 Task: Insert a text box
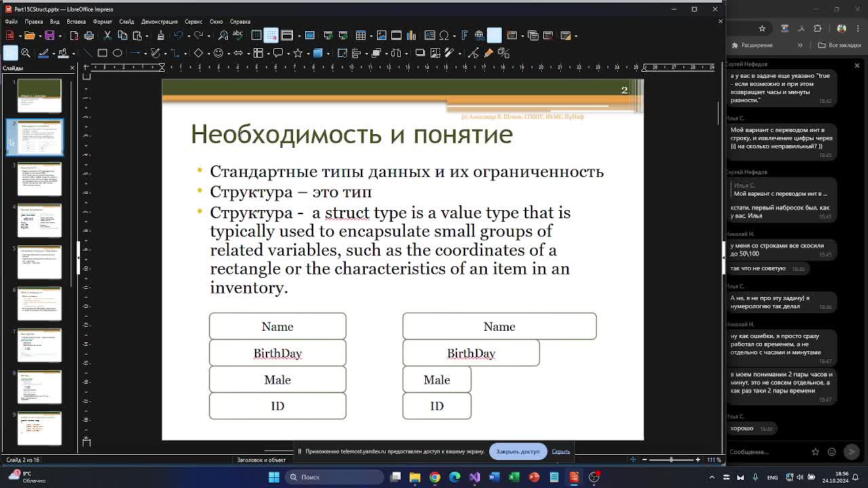430,35
